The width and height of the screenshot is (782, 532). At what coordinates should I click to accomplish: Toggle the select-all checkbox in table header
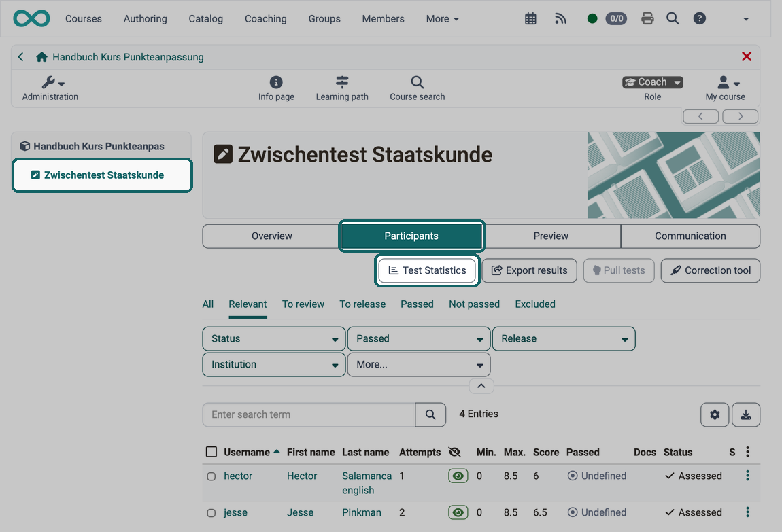tap(211, 452)
